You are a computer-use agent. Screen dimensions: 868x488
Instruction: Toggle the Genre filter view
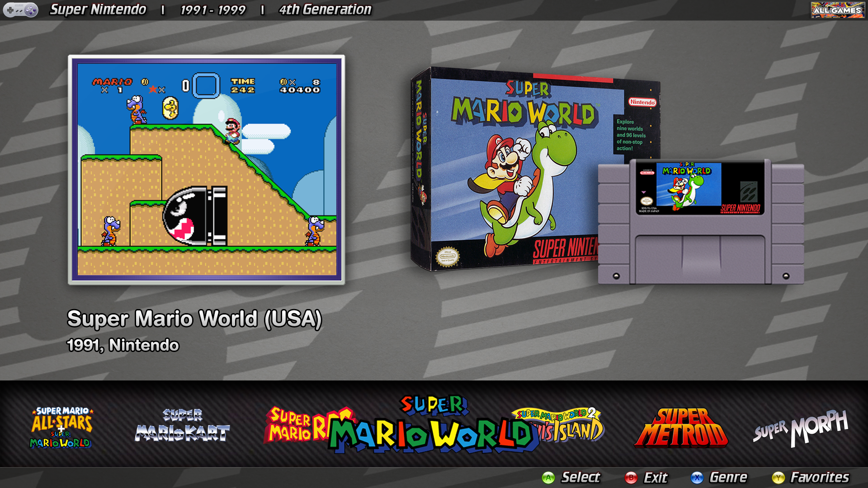(728, 477)
